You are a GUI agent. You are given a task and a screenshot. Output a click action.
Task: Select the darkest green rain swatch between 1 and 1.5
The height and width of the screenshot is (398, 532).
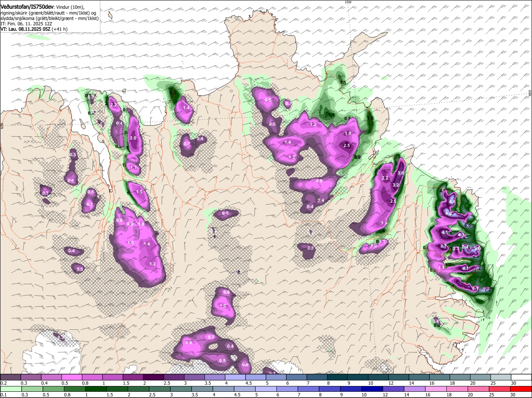(96, 388)
